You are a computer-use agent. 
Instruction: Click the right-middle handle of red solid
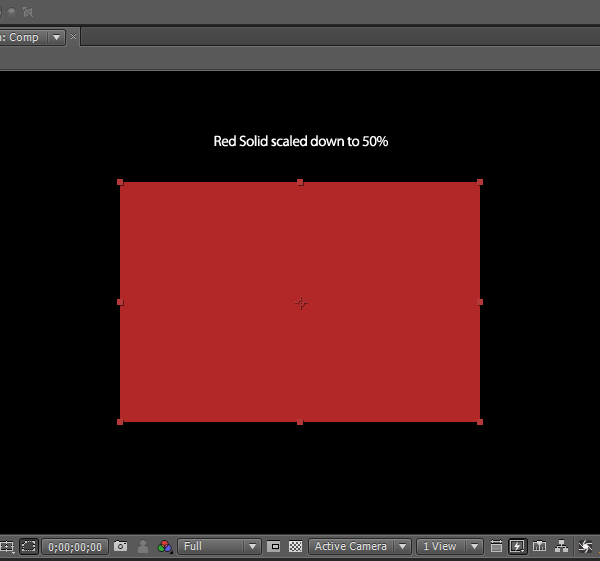point(480,302)
